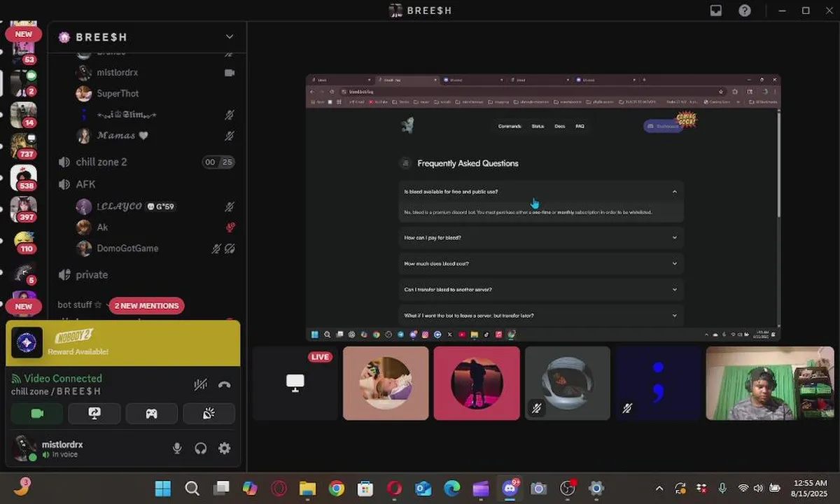Open server with 14 unread badge
Image resolution: width=840 pixels, height=504 pixels.
tap(24, 114)
